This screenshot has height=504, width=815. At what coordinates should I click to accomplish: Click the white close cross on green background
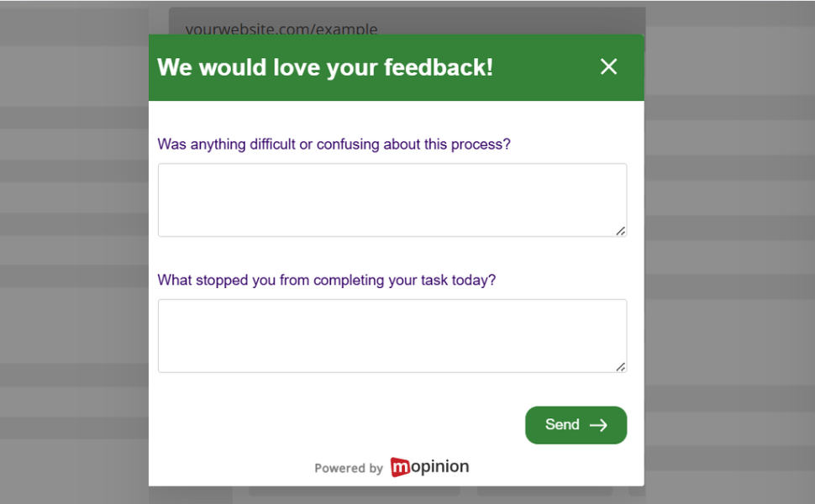coord(608,66)
